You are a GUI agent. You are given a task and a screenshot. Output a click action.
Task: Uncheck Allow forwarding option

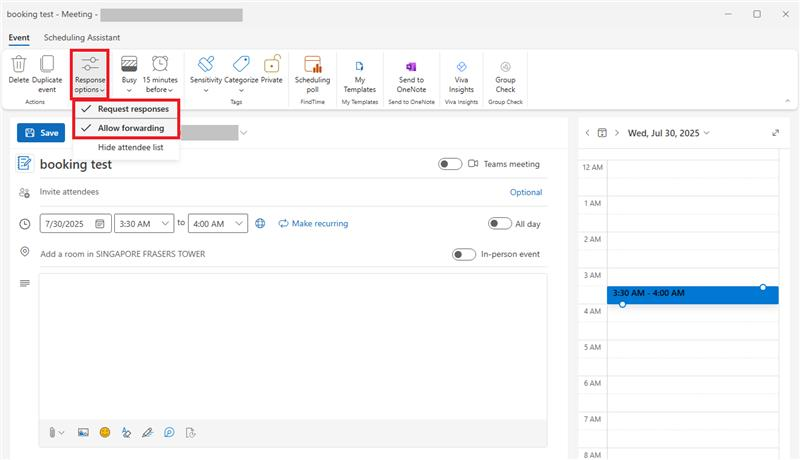tap(126, 128)
